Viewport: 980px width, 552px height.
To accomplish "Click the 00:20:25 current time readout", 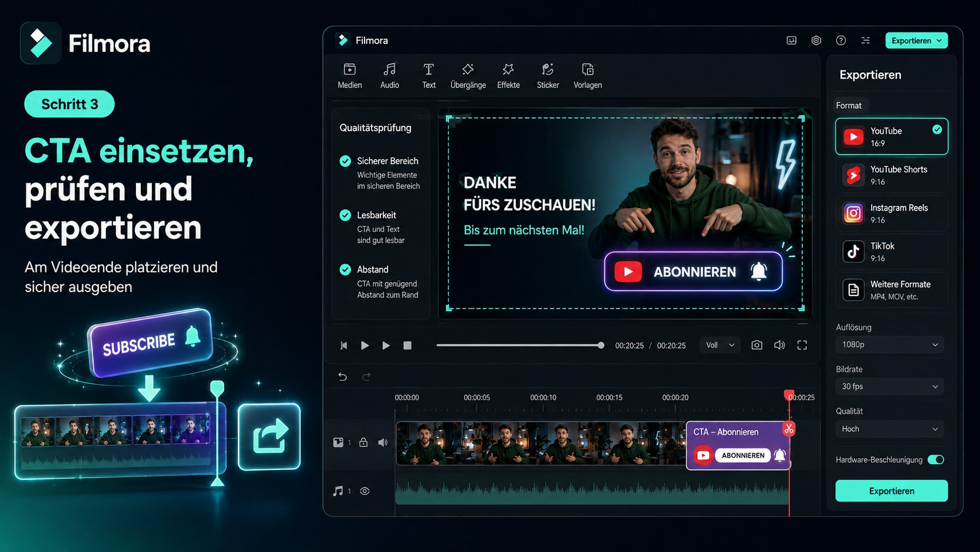I will tap(629, 346).
